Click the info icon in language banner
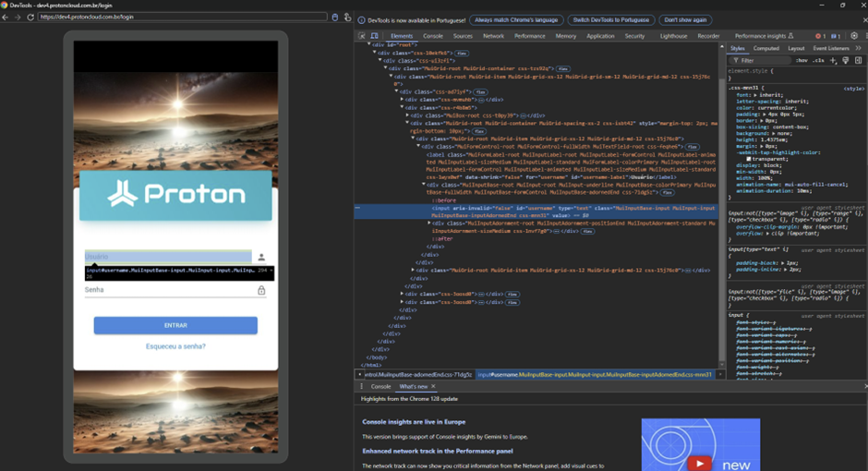Image resolution: width=868 pixels, height=471 pixels. pyautogui.click(x=361, y=20)
